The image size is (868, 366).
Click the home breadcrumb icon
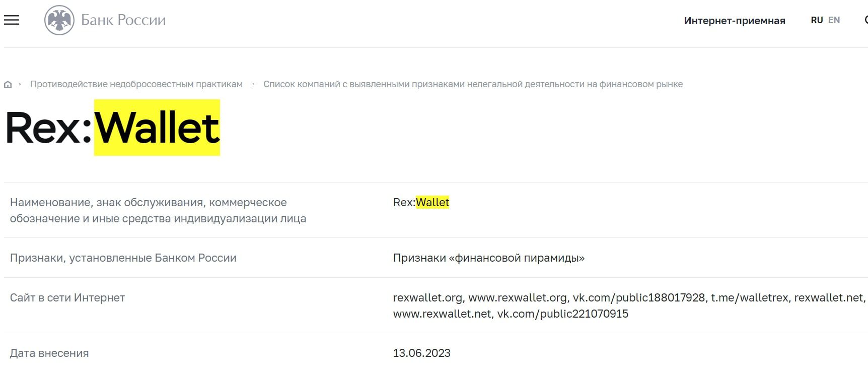pyautogui.click(x=8, y=85)
